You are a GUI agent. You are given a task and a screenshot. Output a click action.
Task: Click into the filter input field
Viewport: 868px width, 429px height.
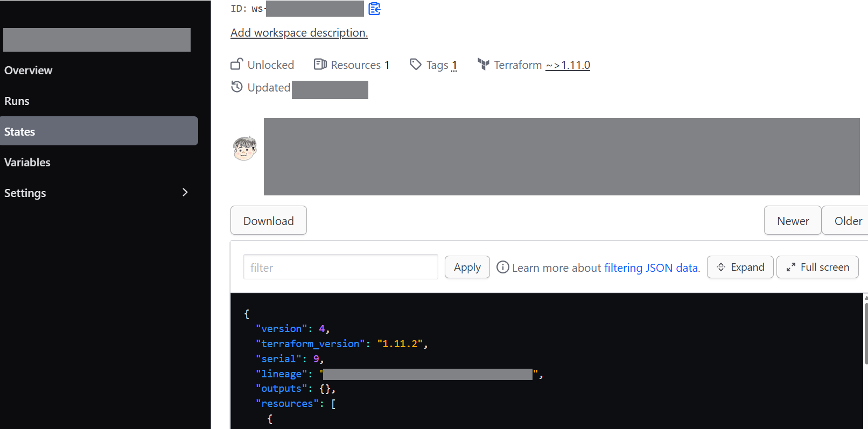pos(341,267)
